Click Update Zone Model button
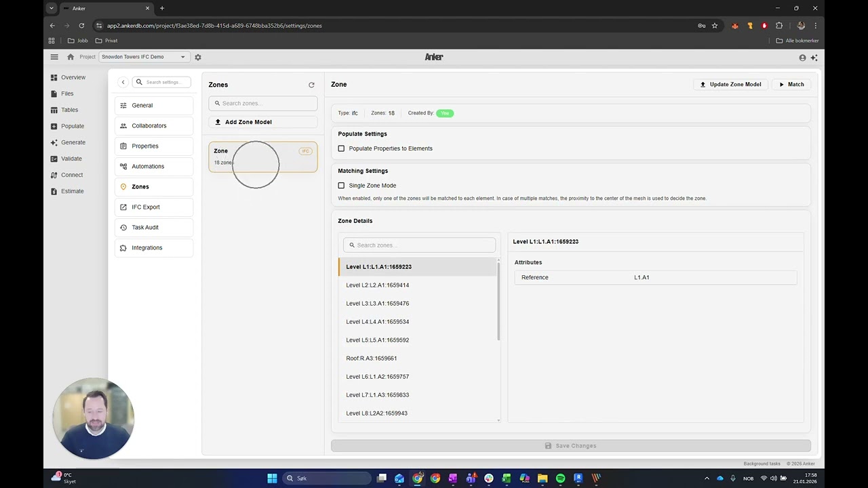868x488 pixels. pos(730,85)
